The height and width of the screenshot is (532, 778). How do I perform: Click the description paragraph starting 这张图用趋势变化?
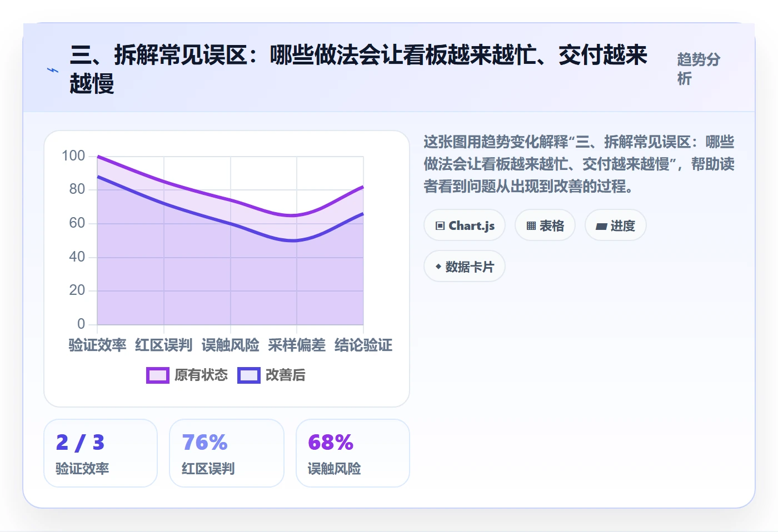[x=579, y=164]
